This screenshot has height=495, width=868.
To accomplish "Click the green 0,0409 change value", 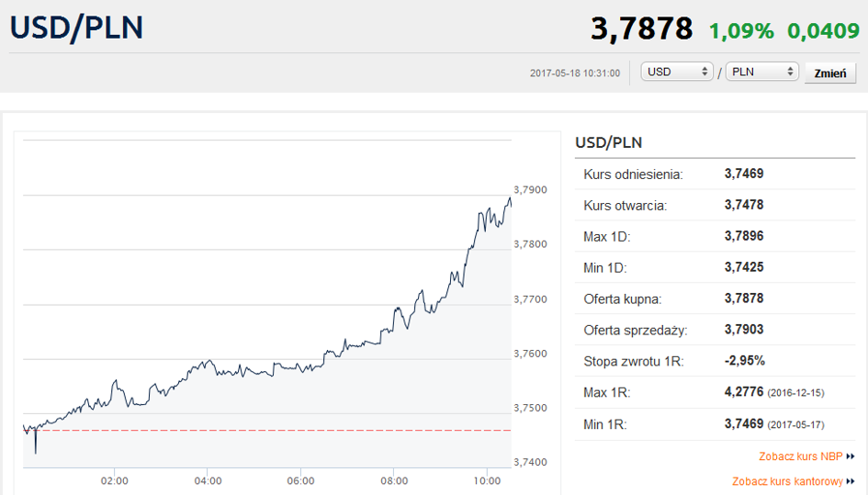I will click(822, 30).
